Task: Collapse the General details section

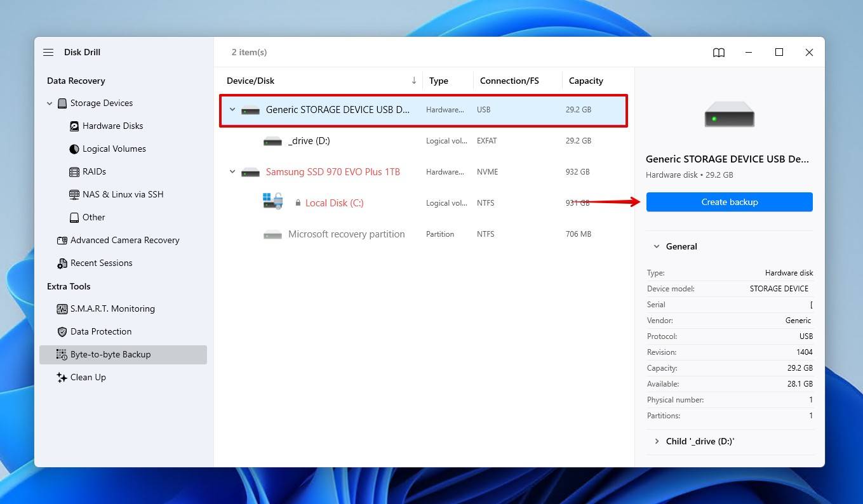Action: [656, 246]
